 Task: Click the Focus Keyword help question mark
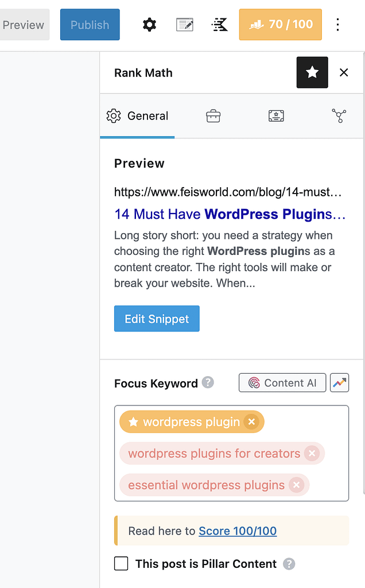point(208,382)
